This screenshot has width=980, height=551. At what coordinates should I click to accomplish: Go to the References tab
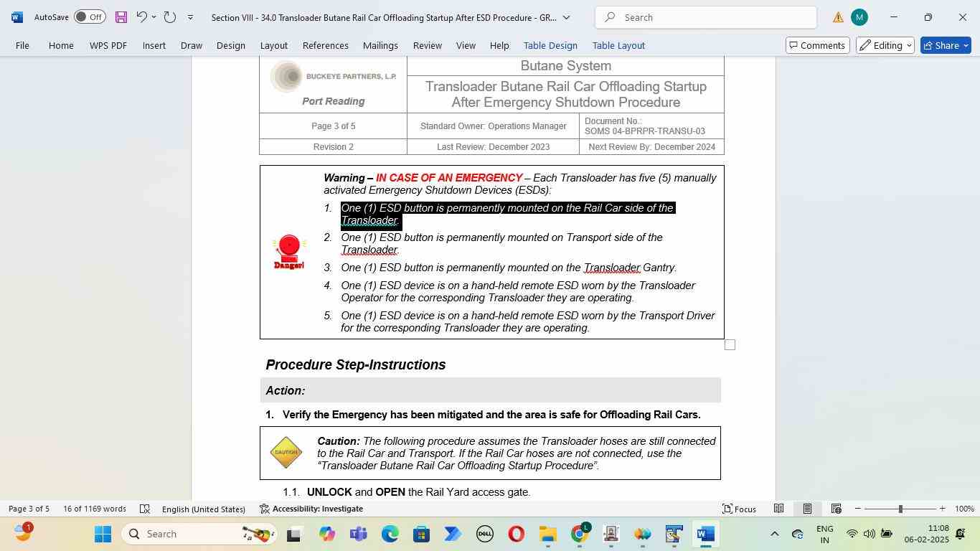326,45
